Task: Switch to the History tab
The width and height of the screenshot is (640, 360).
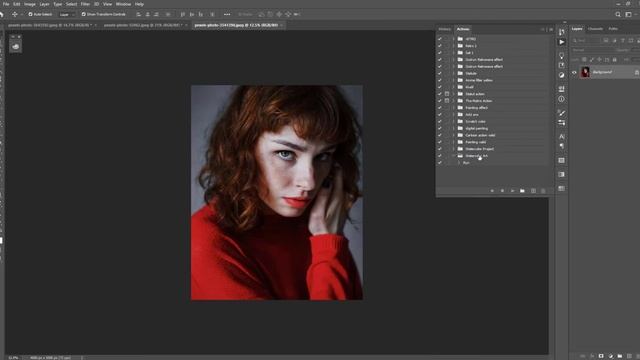Action: click(444, 29)
